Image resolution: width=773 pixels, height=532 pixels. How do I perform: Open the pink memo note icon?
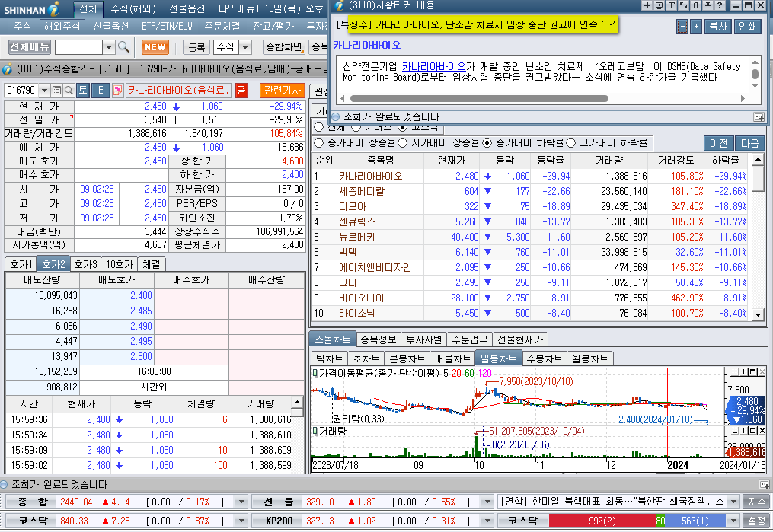pos(118,90)
